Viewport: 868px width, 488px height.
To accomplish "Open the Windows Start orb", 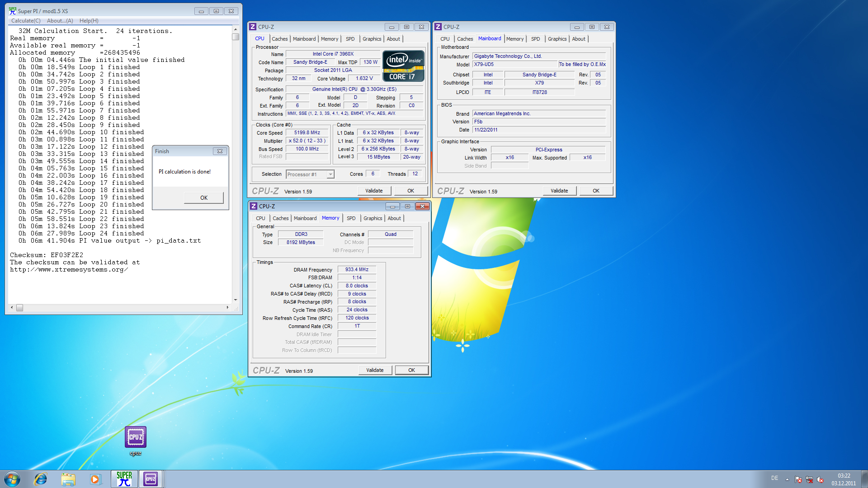I will (12, 479).
